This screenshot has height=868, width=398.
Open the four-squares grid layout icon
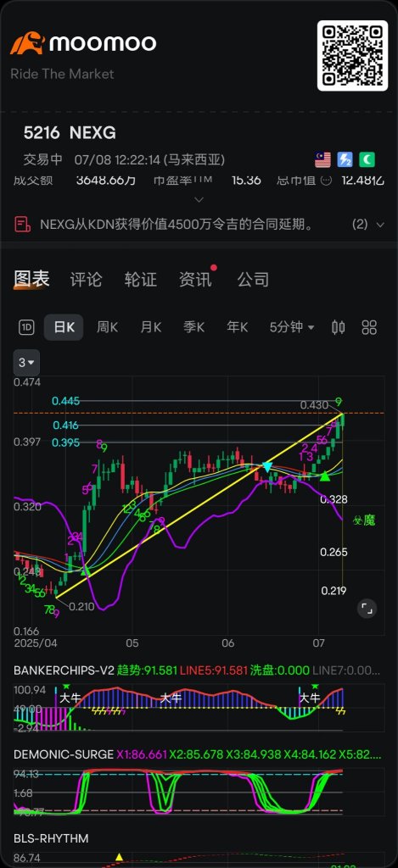click(x=369, y=327)
